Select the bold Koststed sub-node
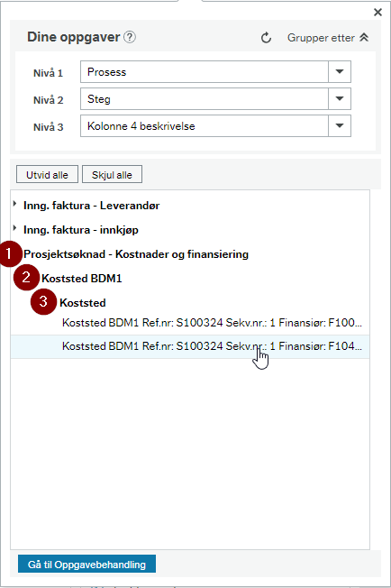This screenshot has height=588, width=391. pyautogui.click(x=83, y=303)
